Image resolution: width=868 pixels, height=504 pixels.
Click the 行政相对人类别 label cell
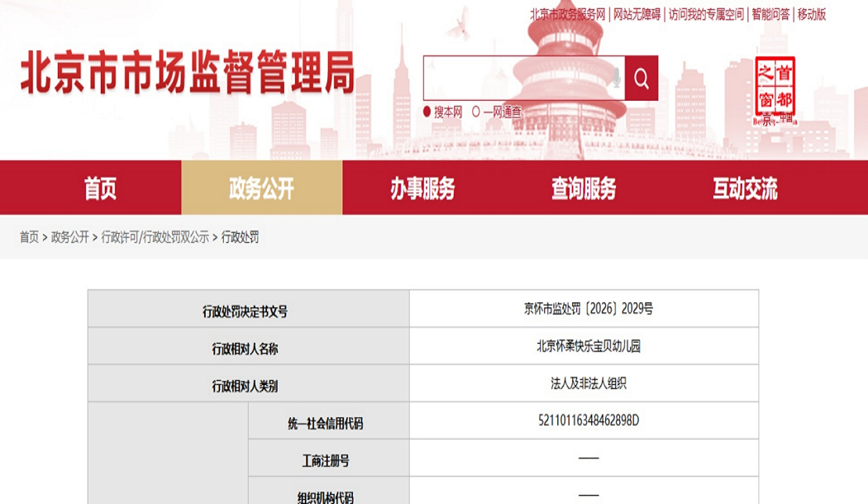(x=249, y=383)
